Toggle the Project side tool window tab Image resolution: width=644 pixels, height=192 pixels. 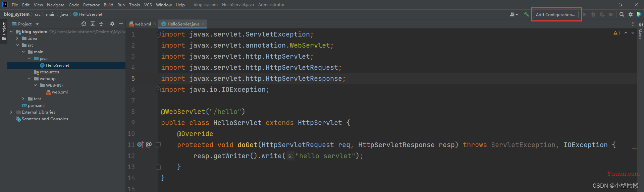click(4, 31)
